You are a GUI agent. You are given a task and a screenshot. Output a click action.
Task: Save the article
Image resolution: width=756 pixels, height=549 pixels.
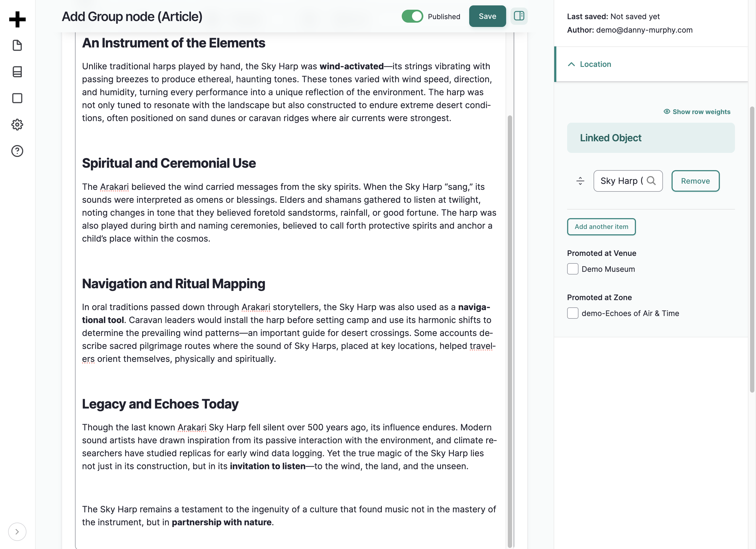(487, 16)
